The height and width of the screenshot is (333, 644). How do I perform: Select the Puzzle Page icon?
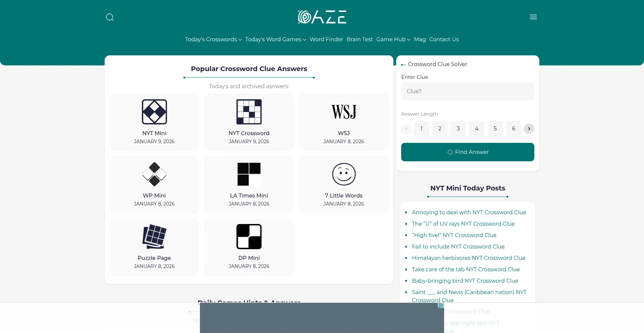pos(154,237)
